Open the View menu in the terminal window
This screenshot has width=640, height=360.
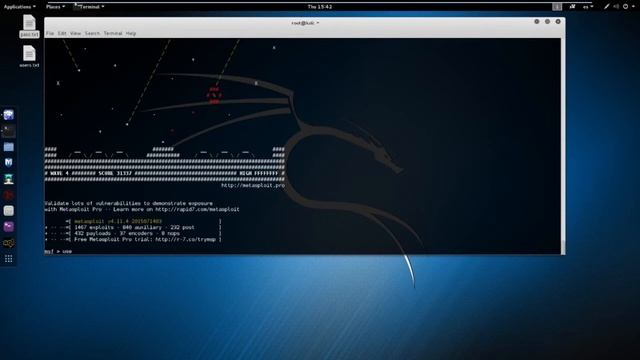coord(76,33)
